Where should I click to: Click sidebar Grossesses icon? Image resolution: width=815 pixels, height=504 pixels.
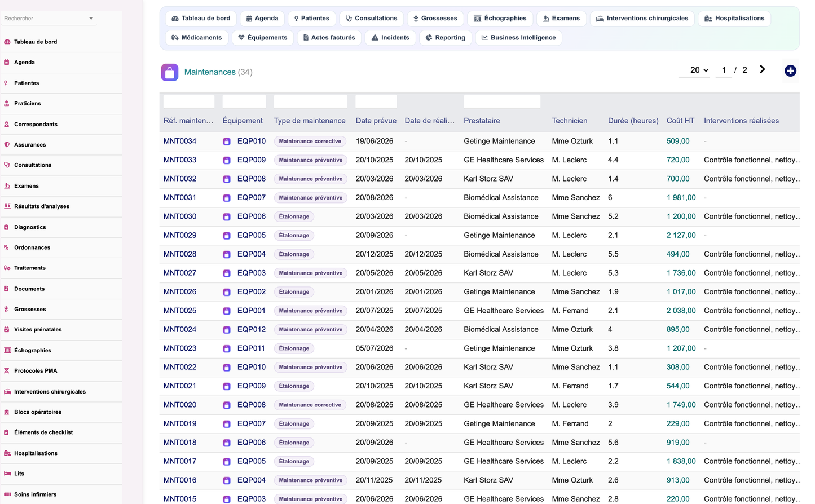pos(7,309)
